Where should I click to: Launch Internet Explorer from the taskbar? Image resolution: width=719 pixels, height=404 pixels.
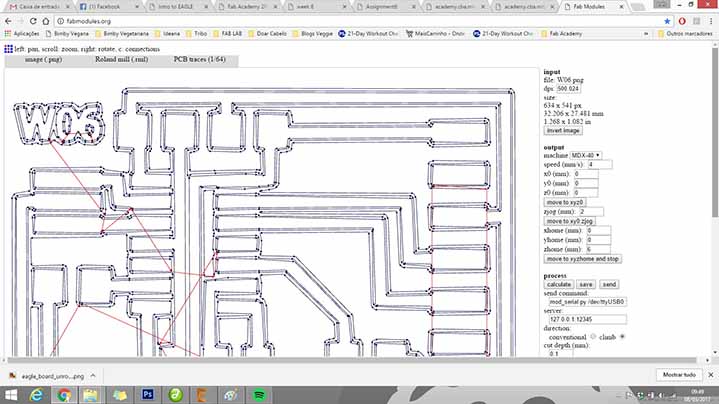(36, 395)
